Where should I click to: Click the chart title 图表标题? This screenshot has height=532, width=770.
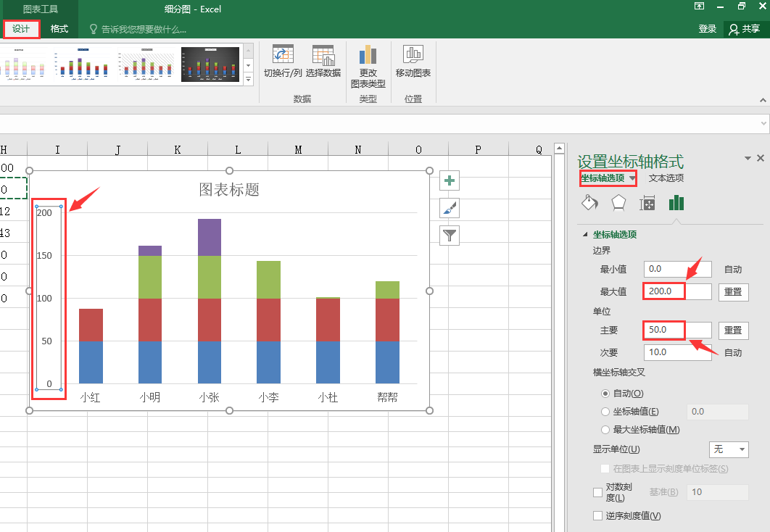[x=229, y=189]
